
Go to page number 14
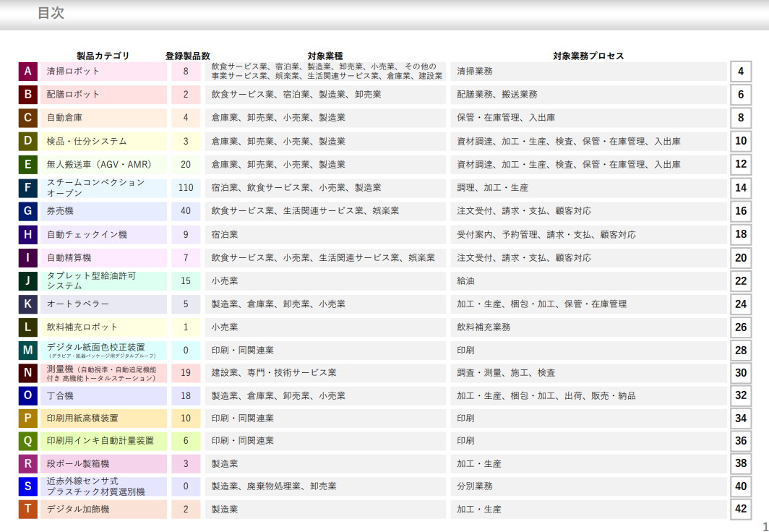(741, 188)
